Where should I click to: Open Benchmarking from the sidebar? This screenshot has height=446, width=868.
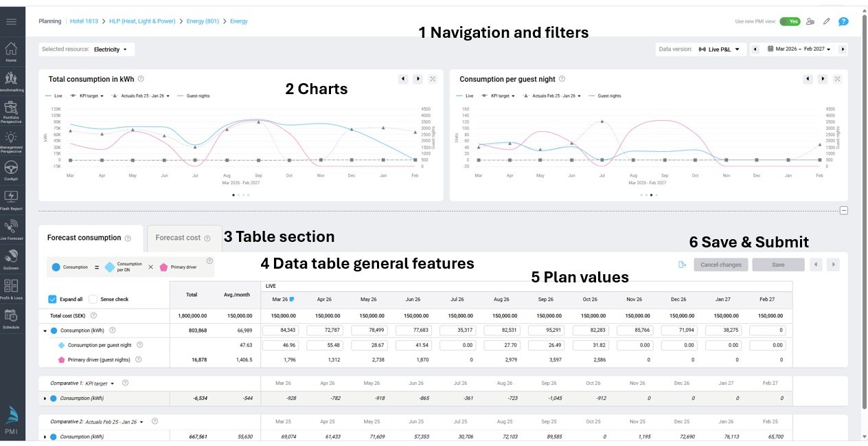[12, 81]
